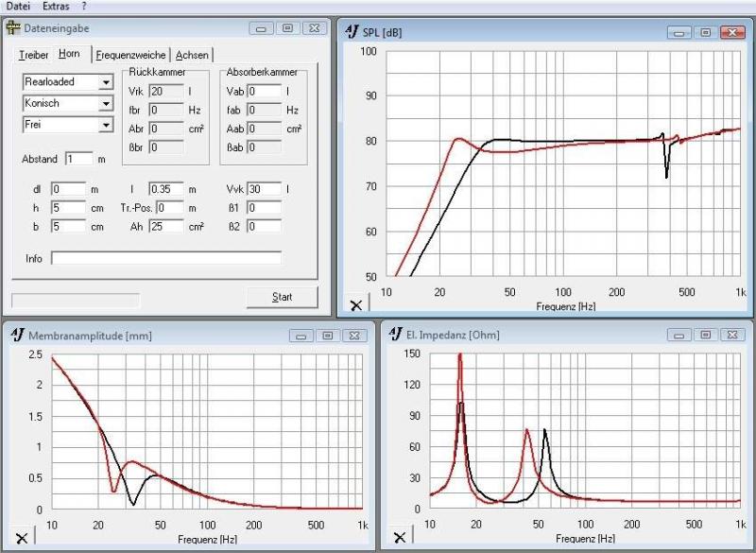This screenshot has height=553, width=756.
Task: Close the El. Impedanz window
Action: [732, 335]
